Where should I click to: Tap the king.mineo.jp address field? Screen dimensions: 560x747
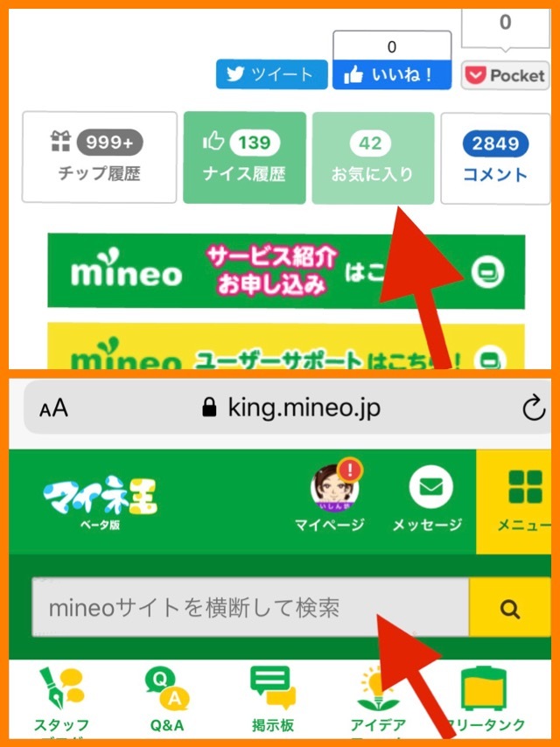tap(290, 408)
